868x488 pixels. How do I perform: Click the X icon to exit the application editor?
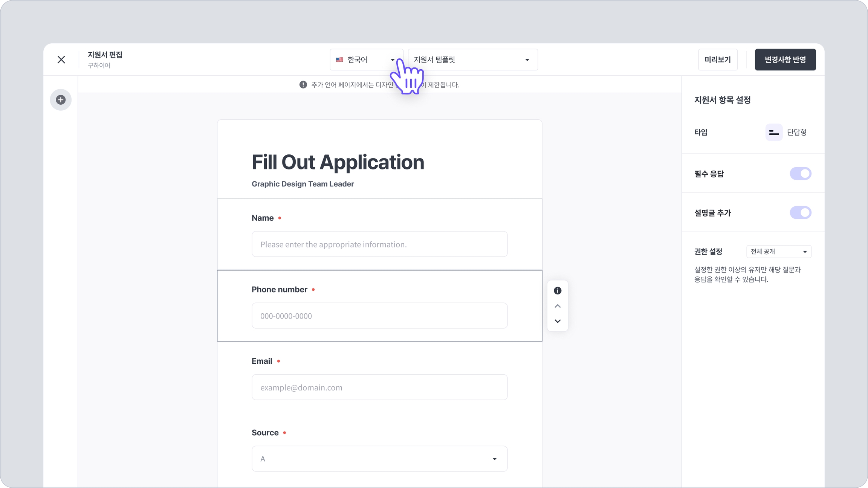61,59
